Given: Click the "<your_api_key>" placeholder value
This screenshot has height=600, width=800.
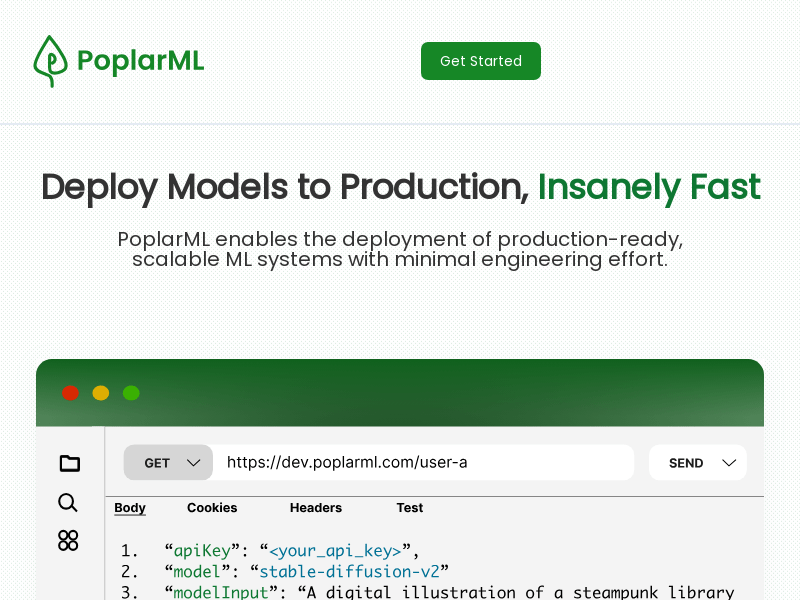Looking at the screenshot, I should [x=335, y=551].
